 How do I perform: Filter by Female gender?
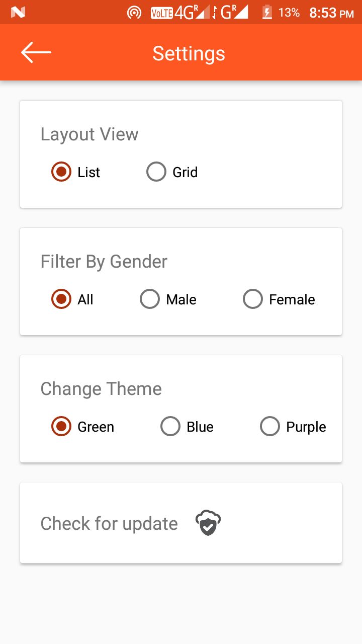253,299
